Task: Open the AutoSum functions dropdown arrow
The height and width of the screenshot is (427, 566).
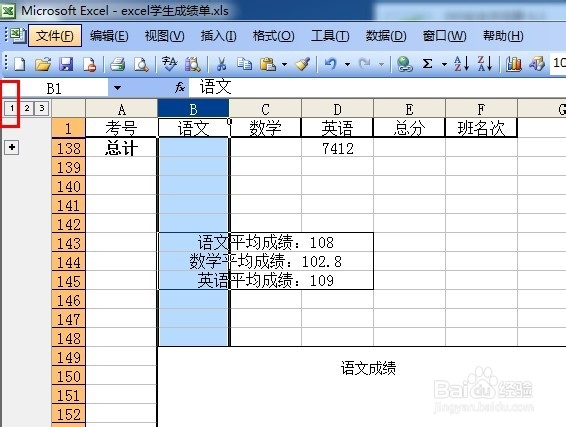Action: click(x=444, y=65)
